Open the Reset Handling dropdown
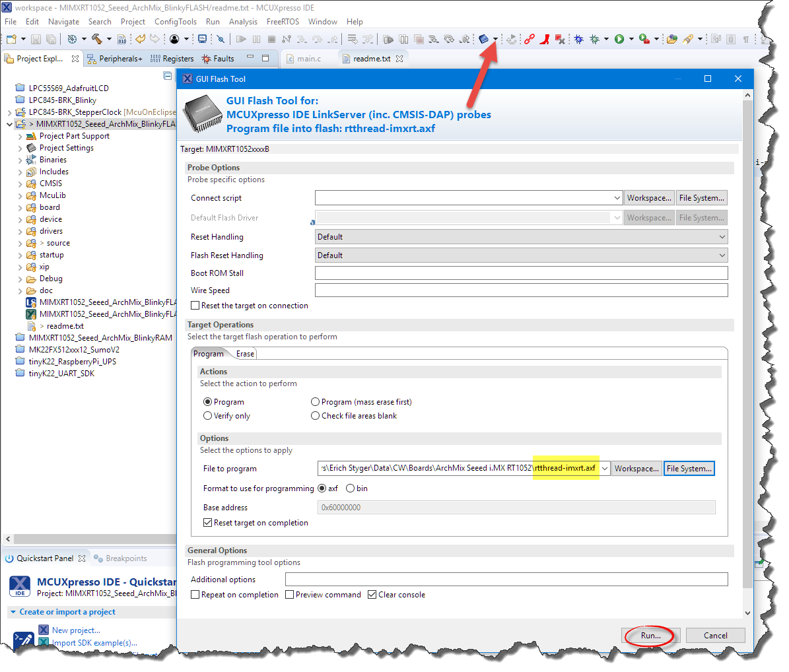 (521, 237)
